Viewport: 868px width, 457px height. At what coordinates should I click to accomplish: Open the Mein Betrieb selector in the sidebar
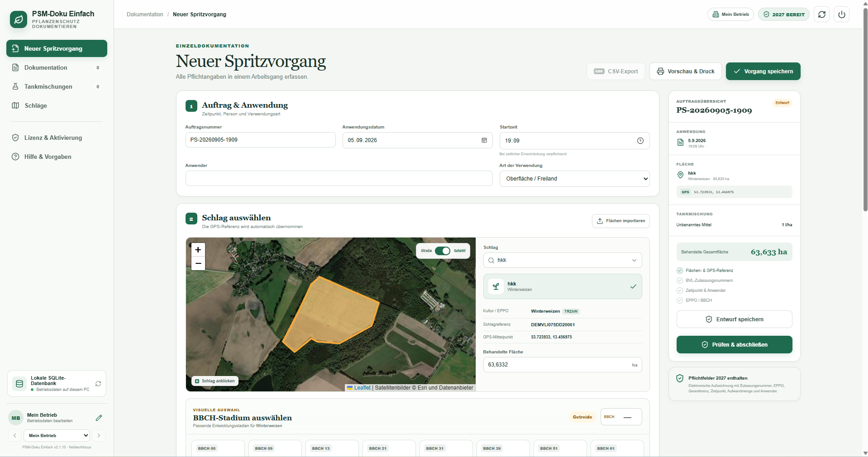point(57,436)
